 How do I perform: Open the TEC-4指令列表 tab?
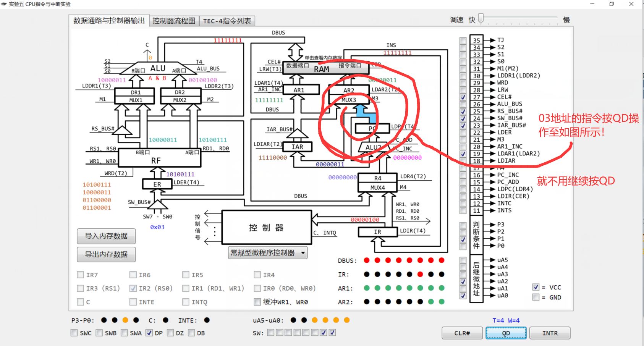pos(227,21)
